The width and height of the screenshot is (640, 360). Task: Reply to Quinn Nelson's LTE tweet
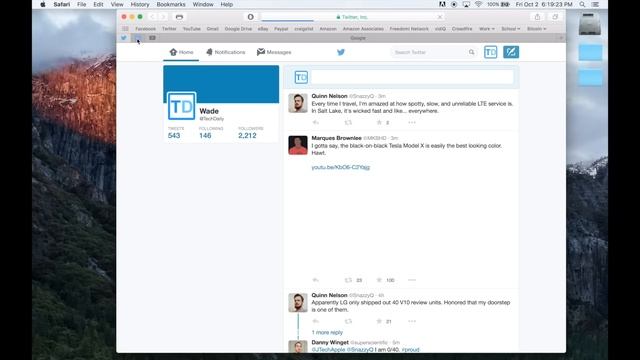[x=316, y=122]
